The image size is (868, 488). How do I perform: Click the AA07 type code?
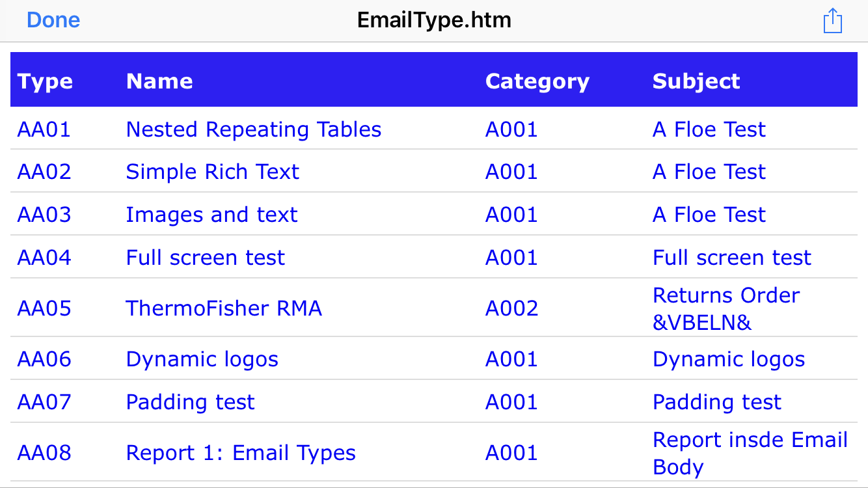point(44,402)
